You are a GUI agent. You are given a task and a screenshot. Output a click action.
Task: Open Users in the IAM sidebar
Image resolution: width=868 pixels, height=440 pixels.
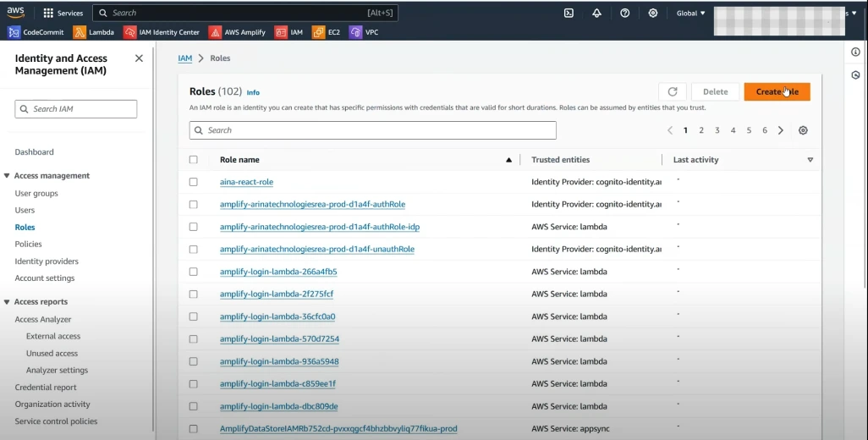[x=25, y=210]
